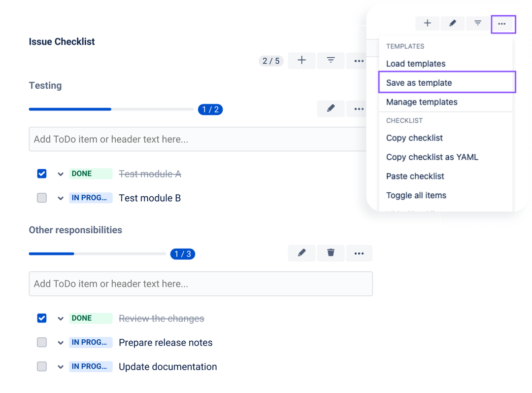Click the edit pencil for the Testing section
This screenshot has width=532, height=393.
click(x=331, y=108)
